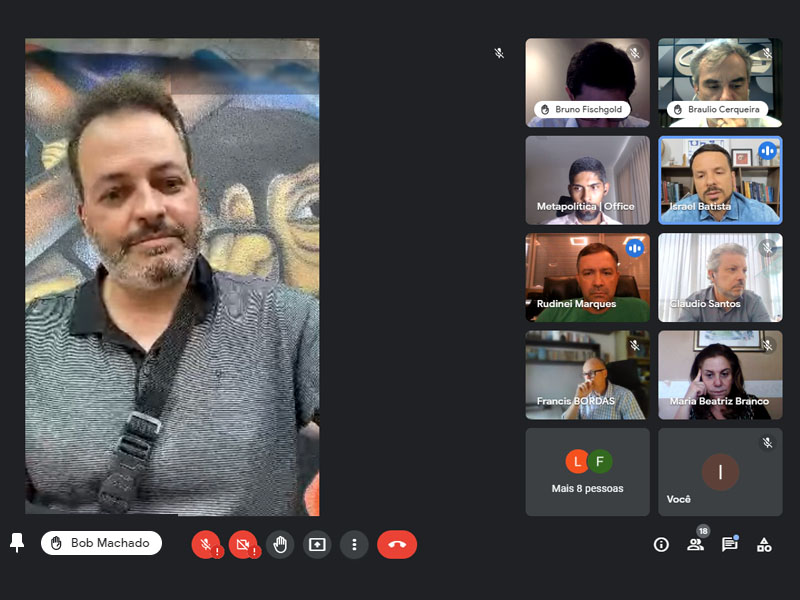This screenshot has height=600, width=800.
Task: Click the present screen icon
Action: [x=317, y=544]
